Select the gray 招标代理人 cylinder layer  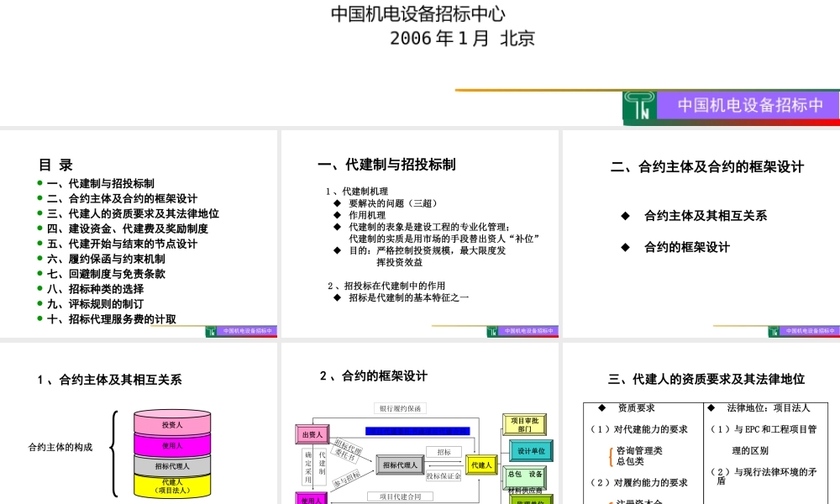172,465
